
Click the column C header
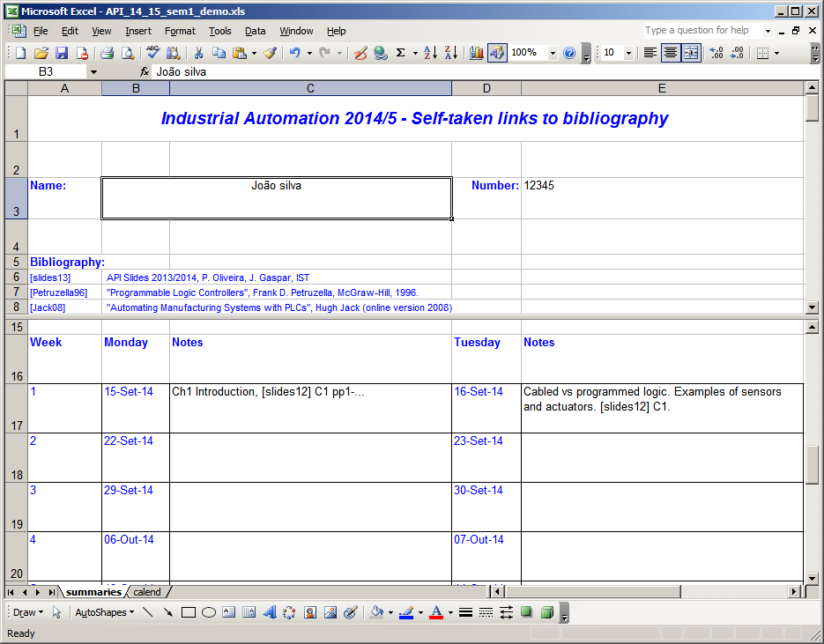[310, 88]
